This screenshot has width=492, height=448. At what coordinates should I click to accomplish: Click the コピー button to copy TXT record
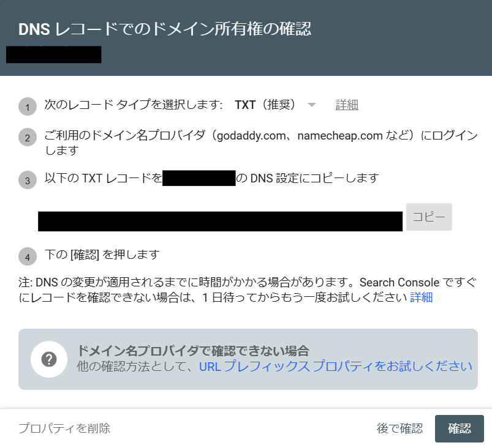[429, 217]
